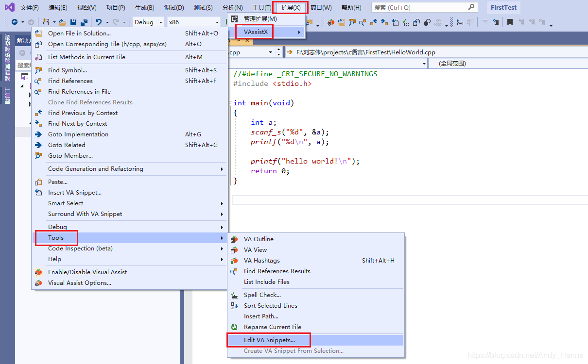Click the Goto Implementation arrow icon

[x=38, y=134]
